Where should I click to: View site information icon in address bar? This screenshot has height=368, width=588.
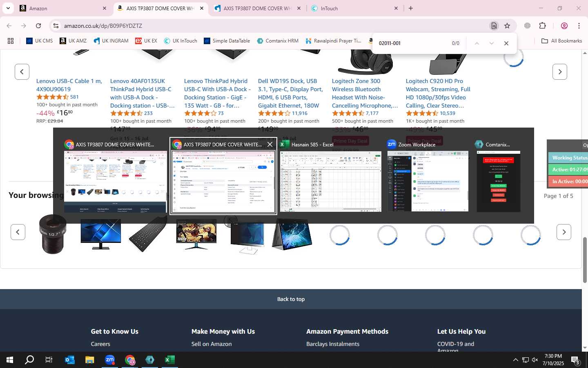pos(56,26)
